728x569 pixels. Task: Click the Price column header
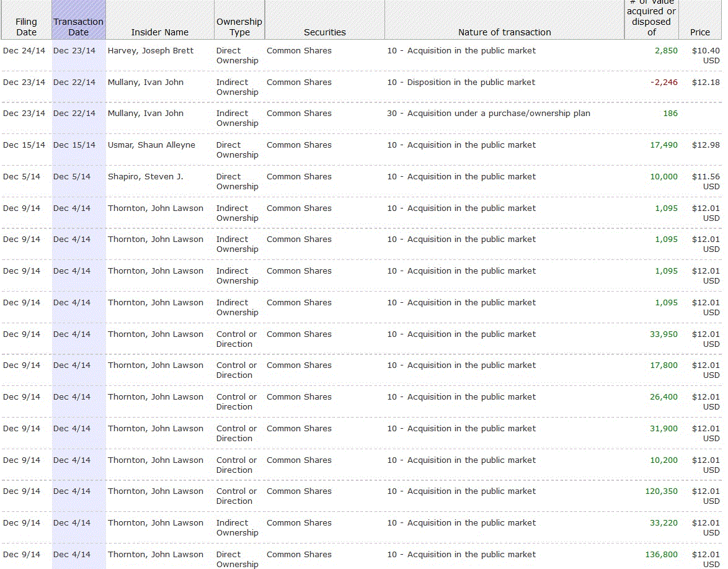coord(699,32)
